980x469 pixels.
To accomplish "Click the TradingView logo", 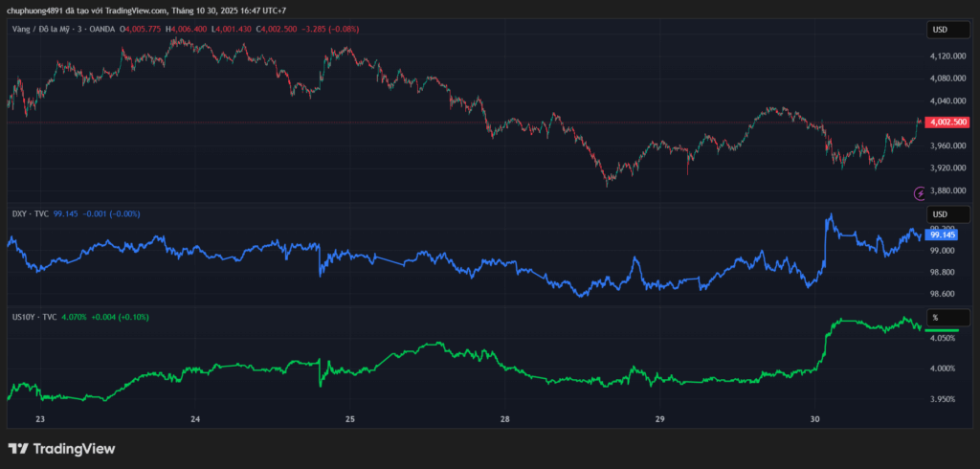I will point(61,448).
